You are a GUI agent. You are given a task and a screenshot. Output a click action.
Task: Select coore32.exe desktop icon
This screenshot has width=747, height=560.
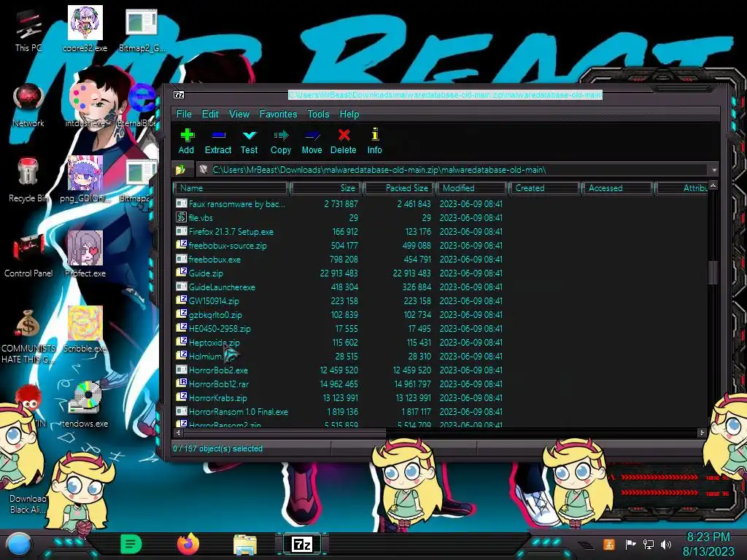click(x=85, y=28)
